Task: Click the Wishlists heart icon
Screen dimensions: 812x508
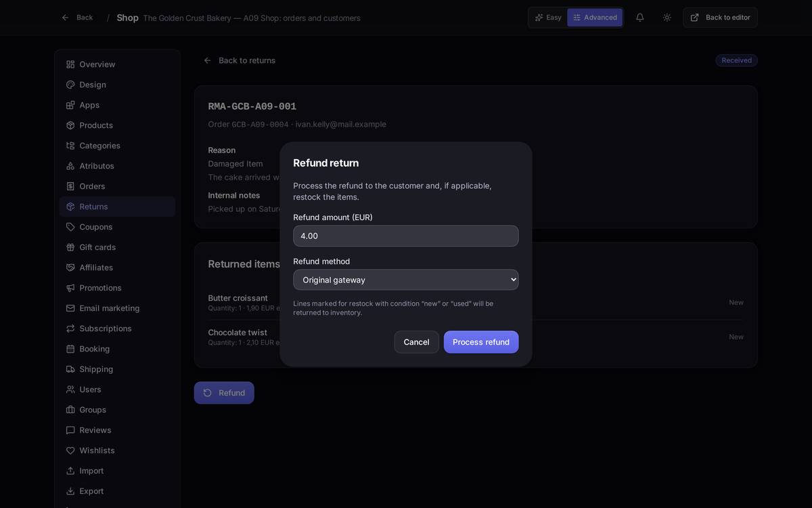Action: tap(70, 450)
